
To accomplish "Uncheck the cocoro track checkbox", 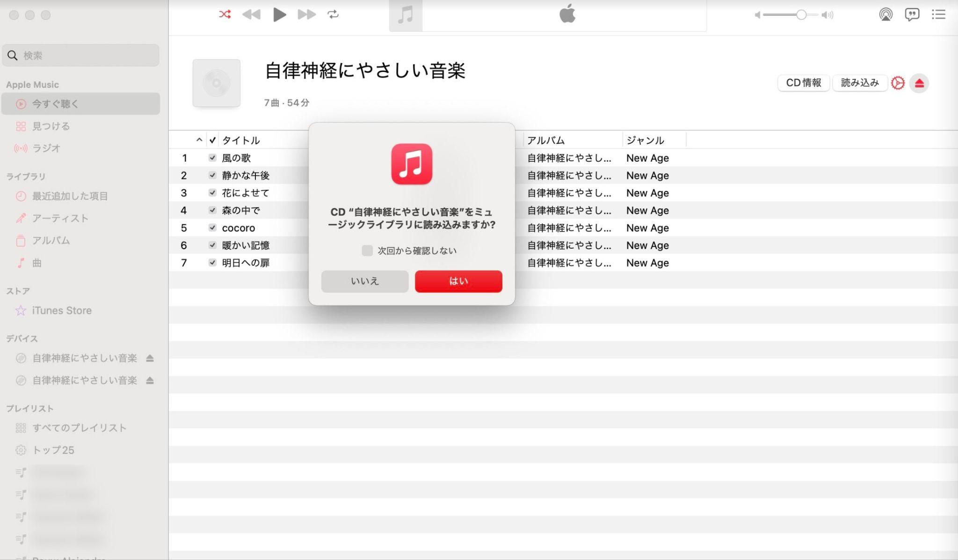I will (x=212, y=228).
